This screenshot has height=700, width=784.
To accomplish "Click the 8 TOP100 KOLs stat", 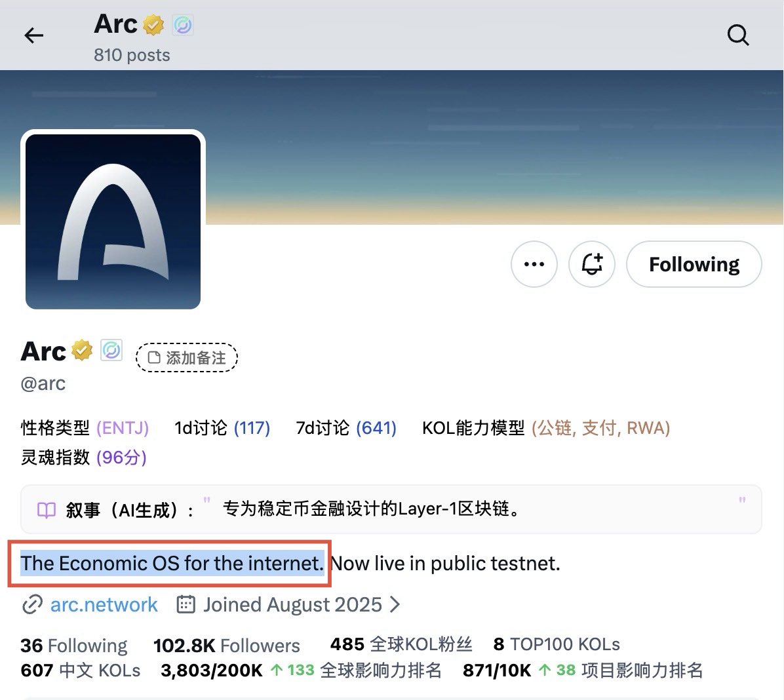I will (x=557, y=644).
